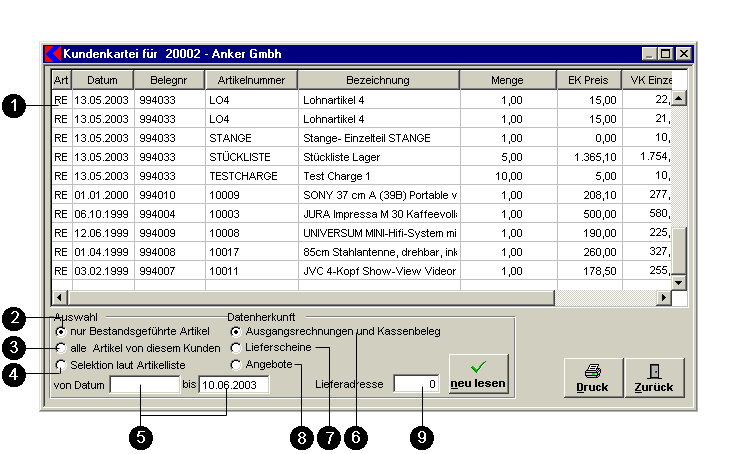Viewport: 737px width, 454px height.
Task: Select Lieferscheine as data source
Action: pos(236,348)
